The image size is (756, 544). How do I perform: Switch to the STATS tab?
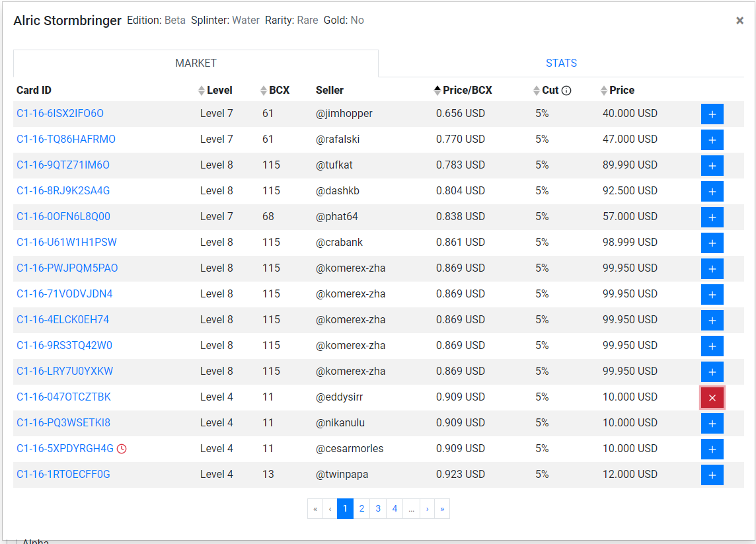pos(561,63)
